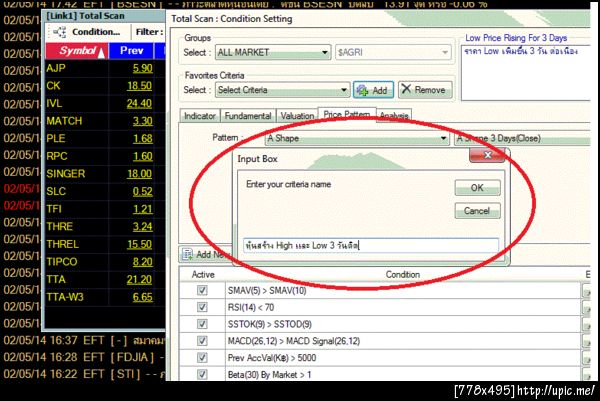Select the SINGER symbol

pyautogui.click(x=65, y=174)
